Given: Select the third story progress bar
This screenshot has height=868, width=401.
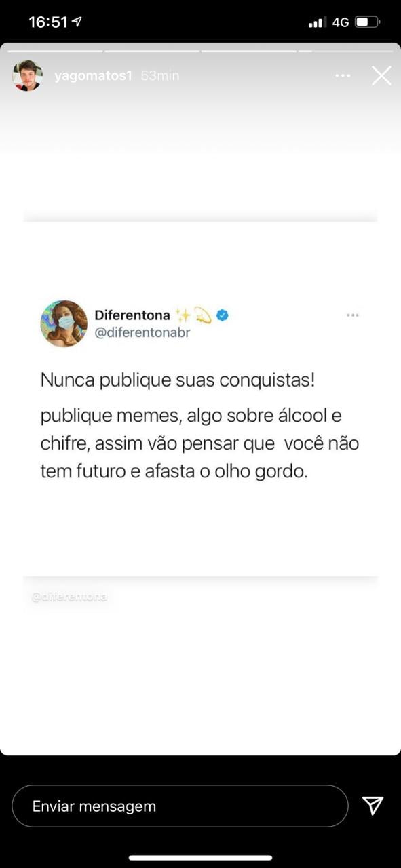Looking at the screenshot, I should click(x=248, y=51).
